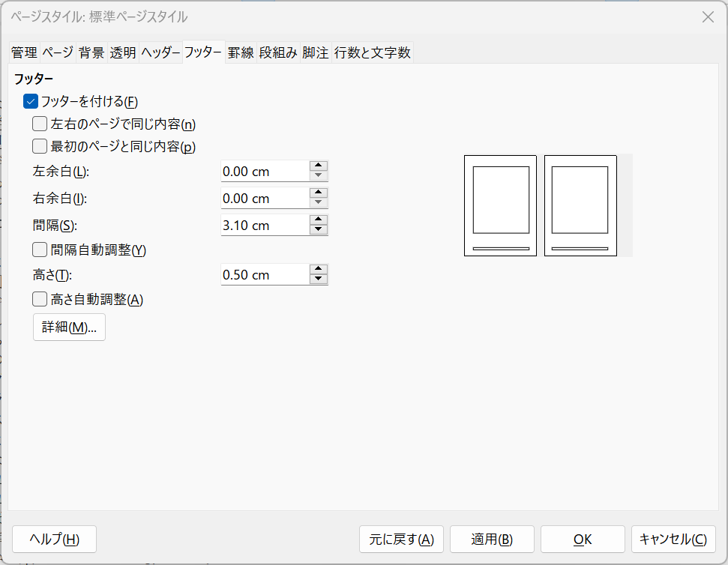
Task: Decrease 右余白 with down arrow
Action: [319, 203]
